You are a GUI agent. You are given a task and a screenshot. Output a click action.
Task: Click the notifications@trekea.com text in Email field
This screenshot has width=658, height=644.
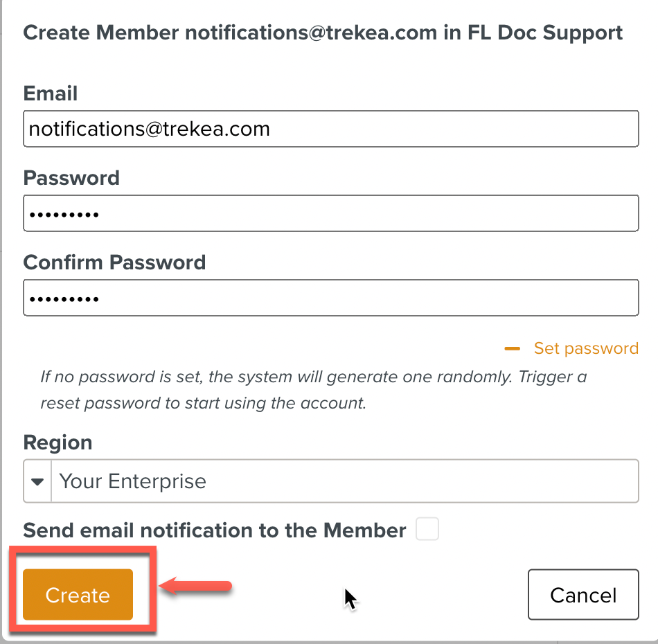point(150,129)
